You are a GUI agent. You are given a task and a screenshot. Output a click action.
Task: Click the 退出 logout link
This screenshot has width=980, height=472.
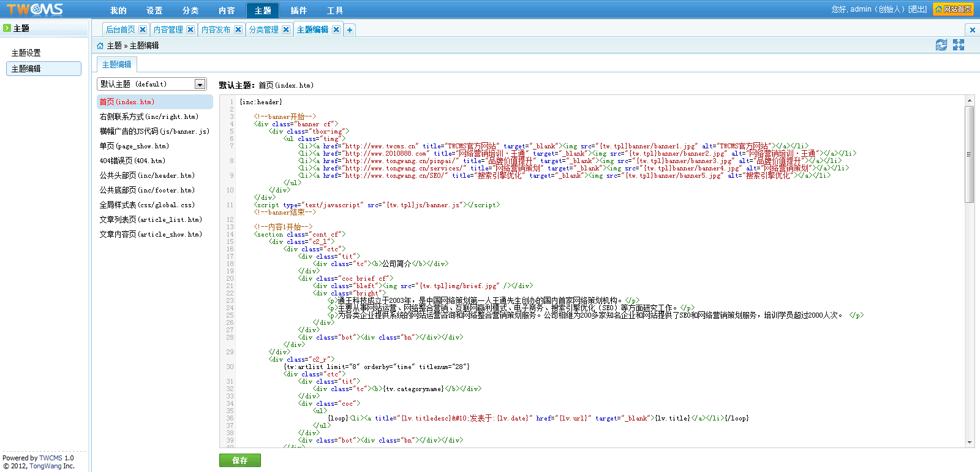(x=917, y=9)
